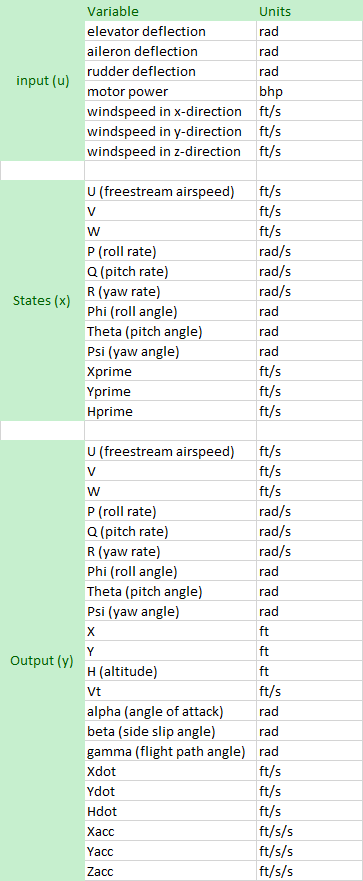Select the 'States (x)' merged cell

point(42,301)
